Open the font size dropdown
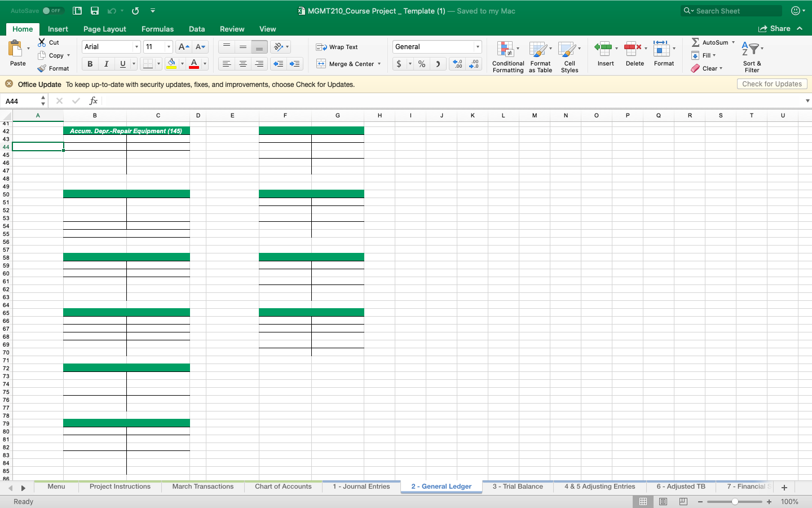 click(x=168, y=46)
